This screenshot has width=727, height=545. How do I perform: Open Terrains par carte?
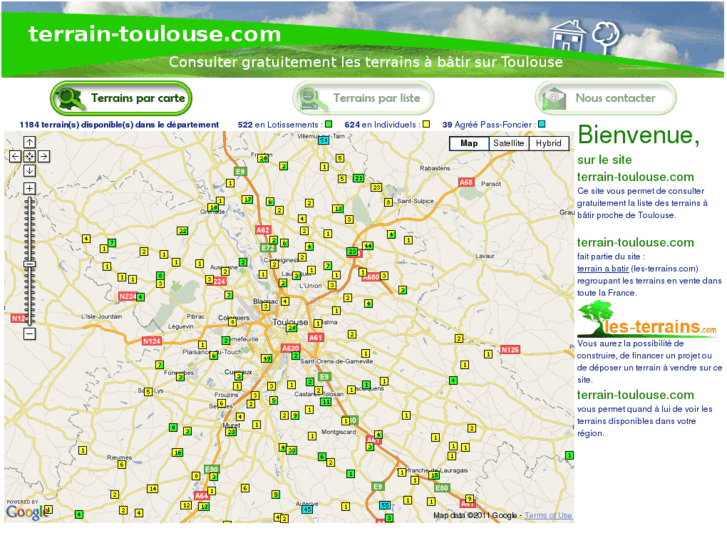[121, 98]
